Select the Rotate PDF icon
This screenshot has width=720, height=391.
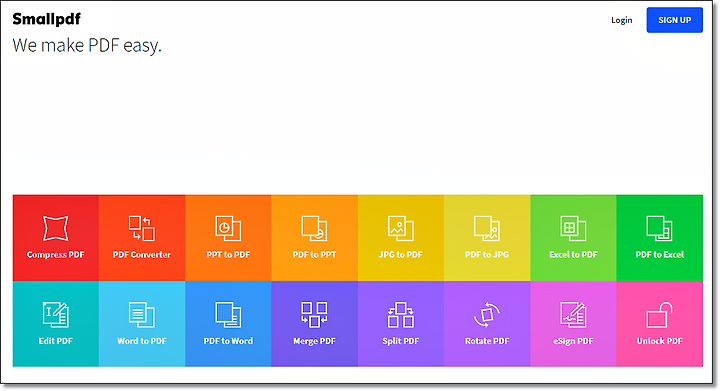click(487, 314)
